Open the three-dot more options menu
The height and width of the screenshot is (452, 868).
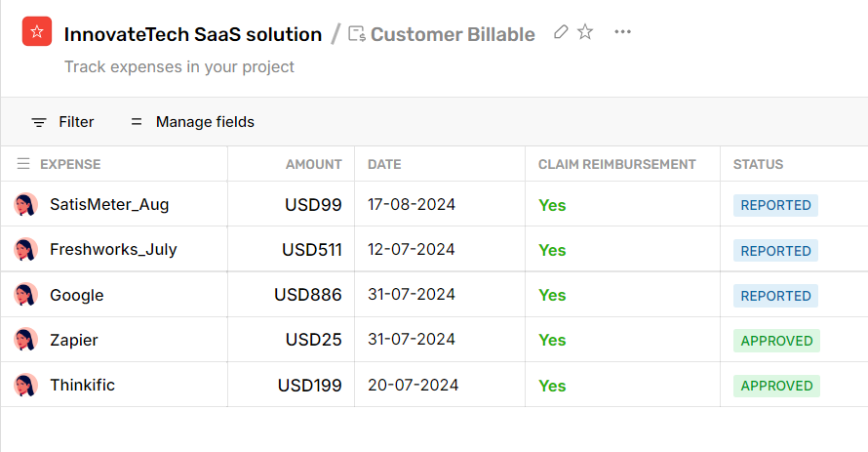click(x=622, y=32)
